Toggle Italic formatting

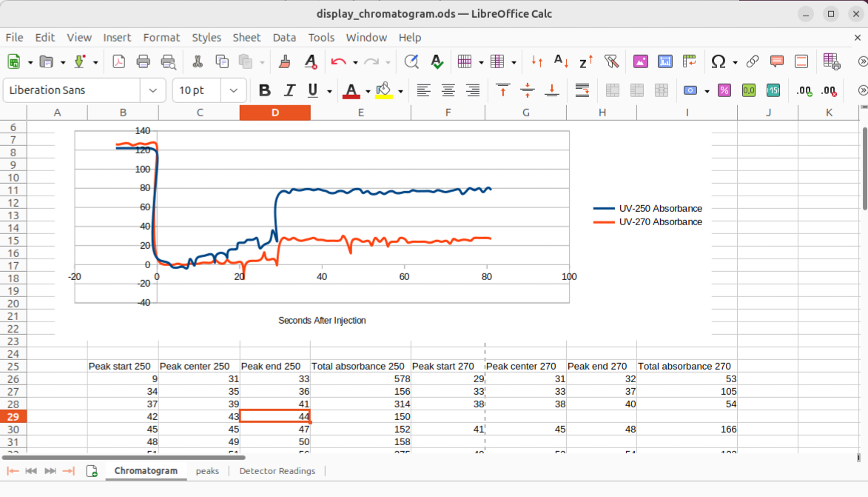(x=289, y=90)
